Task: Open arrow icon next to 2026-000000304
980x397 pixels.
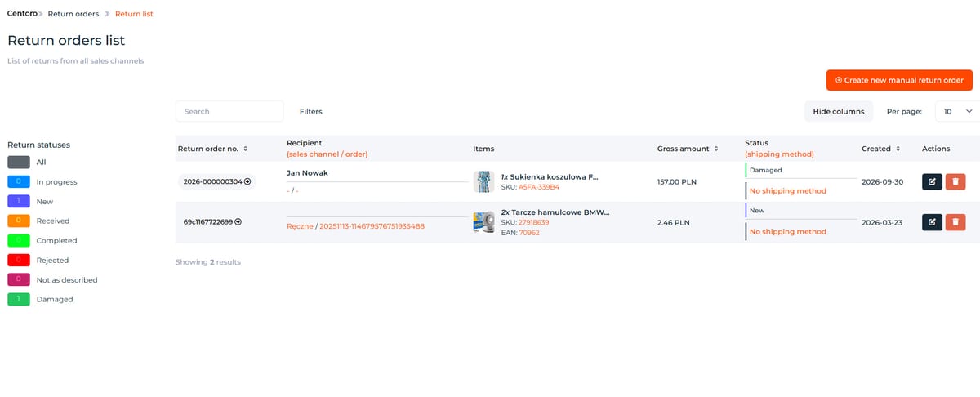Action: click(x=247, y=181)
